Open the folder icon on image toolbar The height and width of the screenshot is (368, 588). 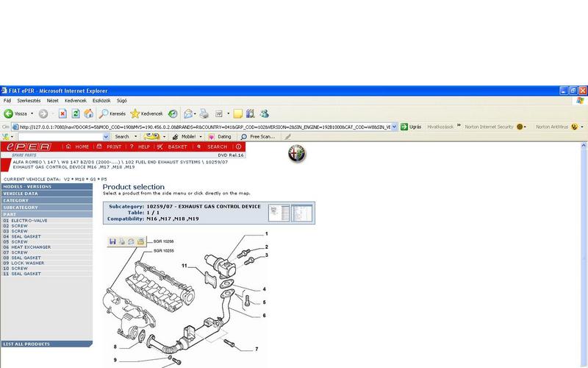pyautogui.click(x=140, y=241)
